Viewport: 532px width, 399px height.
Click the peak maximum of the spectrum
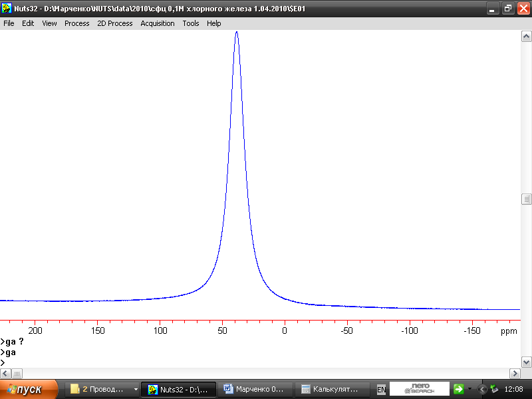[x=237, y=32]
